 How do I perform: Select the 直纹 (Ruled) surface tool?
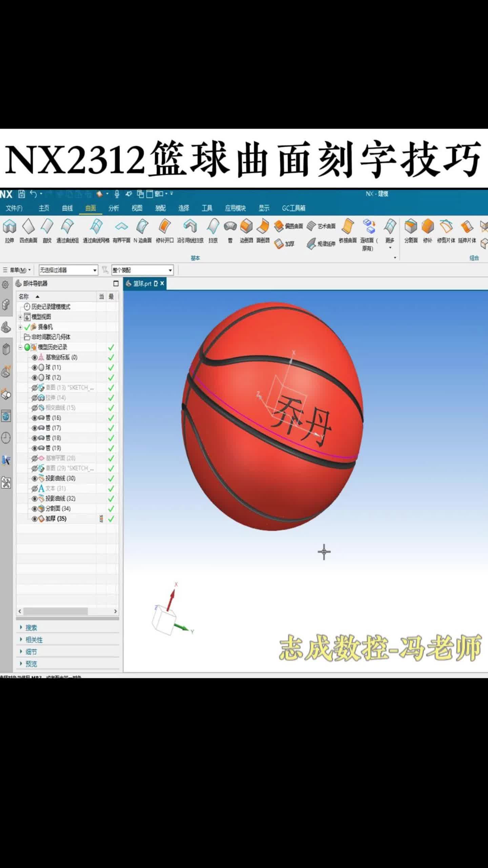[x=47, y=231]
